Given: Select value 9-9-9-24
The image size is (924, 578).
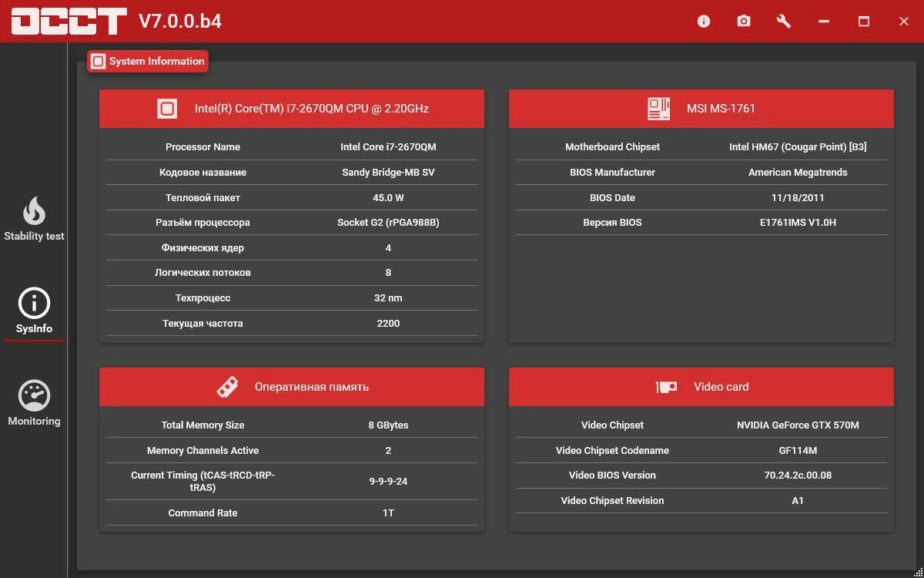Looking at the screenshot, I should click(x=388, y=481).
